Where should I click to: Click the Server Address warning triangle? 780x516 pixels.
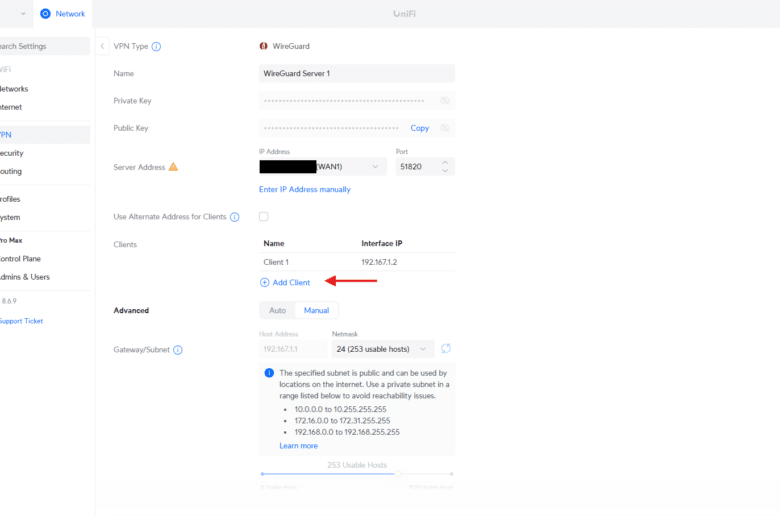(173, 167)
